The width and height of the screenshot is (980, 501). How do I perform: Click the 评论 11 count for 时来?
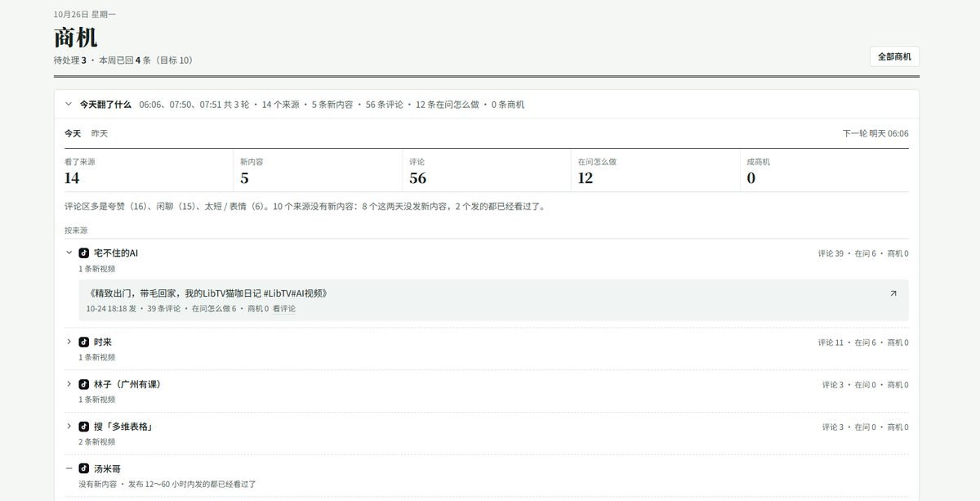pyautogui.click(x=831, y=342)
